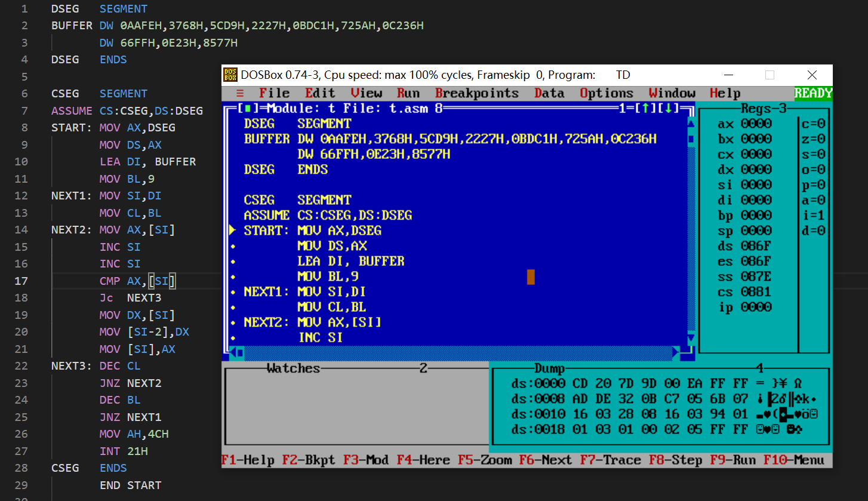Open the Data menu in Turbo Debugger

click(x=549, y=93)
